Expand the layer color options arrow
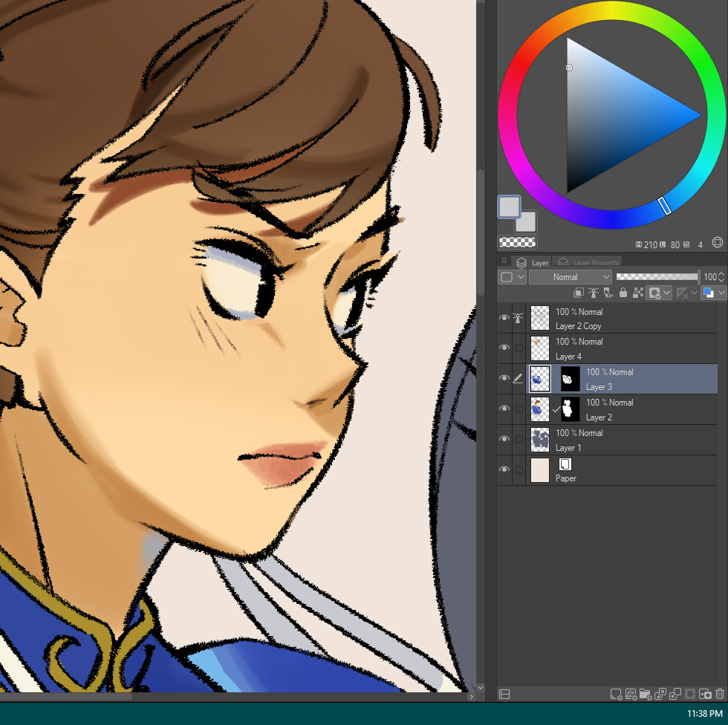The image size is (728, 725). click(721, 293)
